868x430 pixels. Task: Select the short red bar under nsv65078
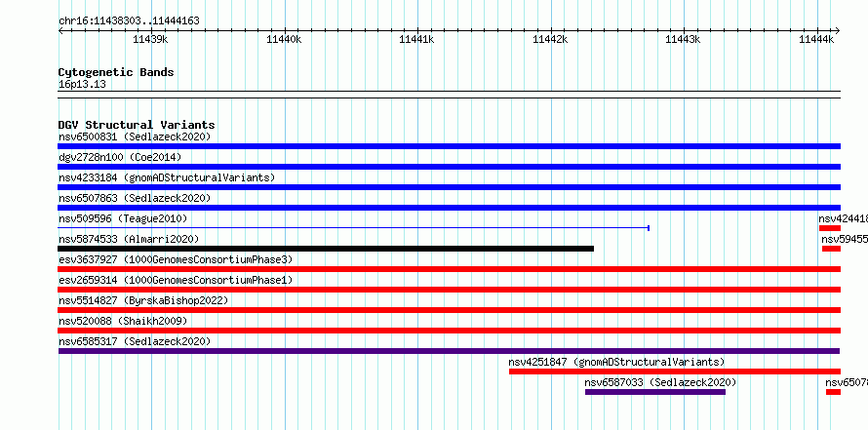pos(833,392)
